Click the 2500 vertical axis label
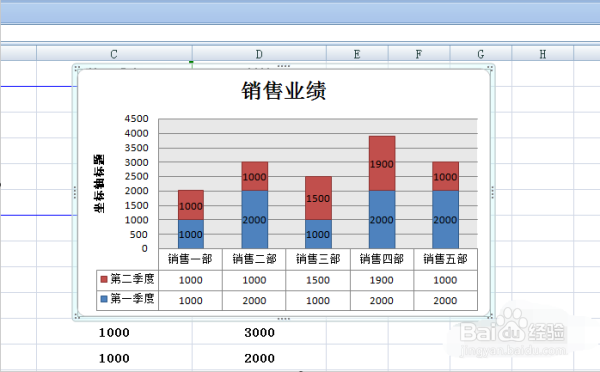The height and width of the screenshot is (372, 600). click(x=136, y=176)
